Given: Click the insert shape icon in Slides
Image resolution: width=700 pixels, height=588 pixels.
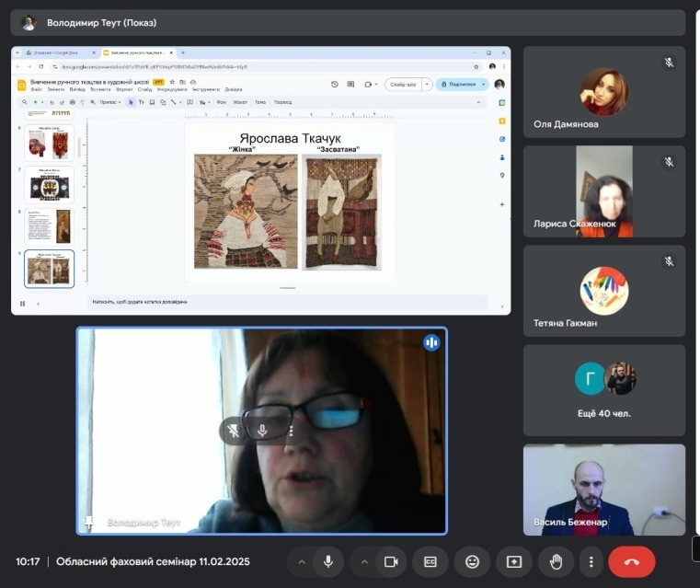Looking at the screenshot, I should tap(163, 102).
